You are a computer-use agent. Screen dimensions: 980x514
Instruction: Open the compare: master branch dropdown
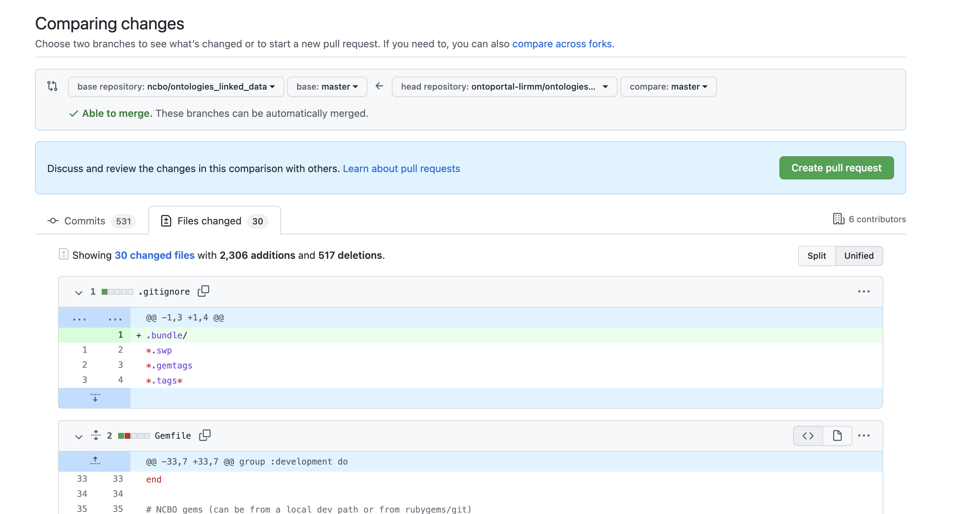668,87
